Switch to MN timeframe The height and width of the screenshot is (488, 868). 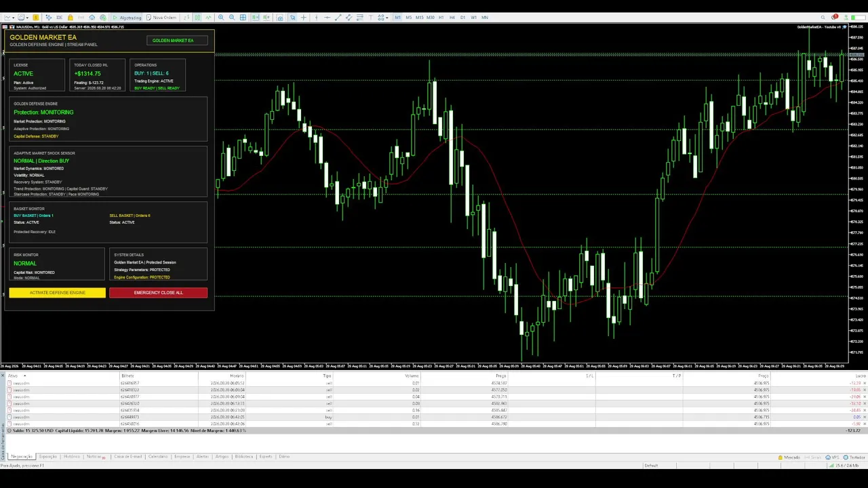pyautogui.click(x=484, y=18)
